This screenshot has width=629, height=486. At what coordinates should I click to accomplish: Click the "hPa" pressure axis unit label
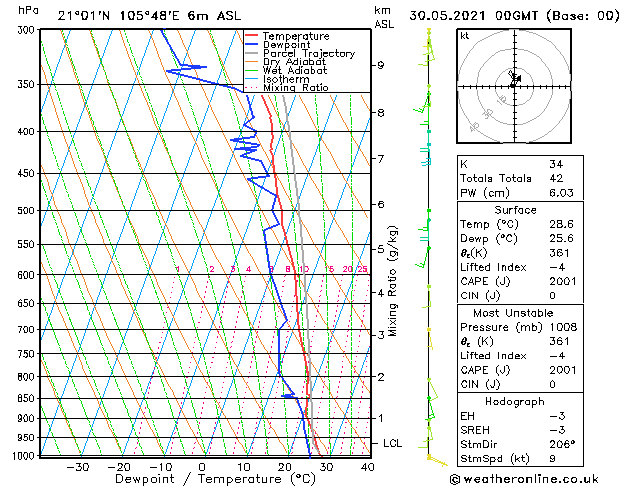tap(28, 10)
